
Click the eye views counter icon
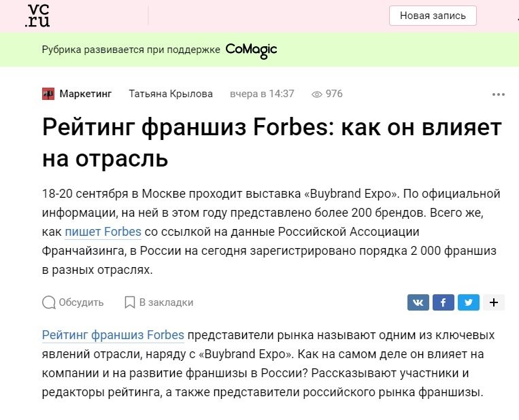click(317, 94)
